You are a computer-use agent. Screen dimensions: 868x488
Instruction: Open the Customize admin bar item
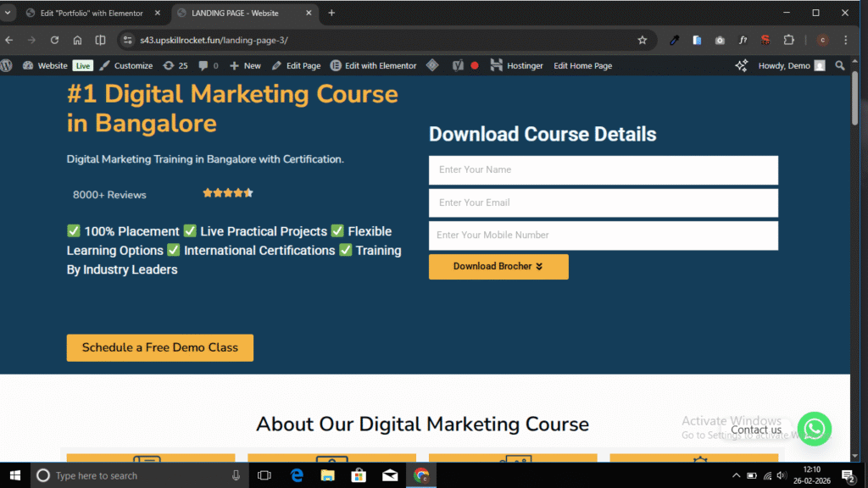(x=126, y=65)
